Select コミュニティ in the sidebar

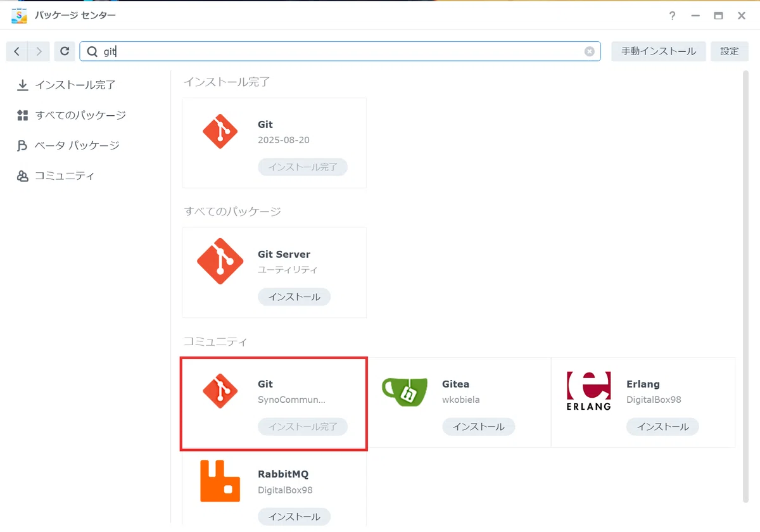[x=56, y=176]
